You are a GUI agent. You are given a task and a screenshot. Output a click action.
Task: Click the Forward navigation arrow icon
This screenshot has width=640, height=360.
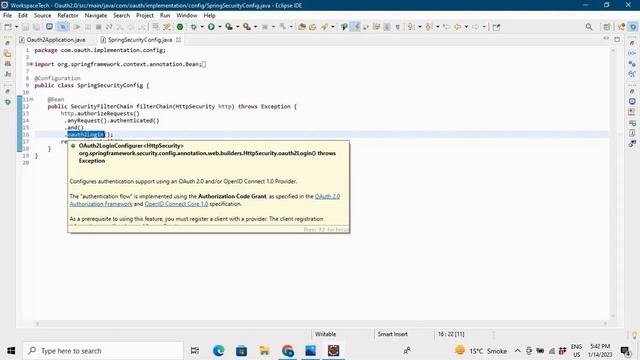point(476,27)
